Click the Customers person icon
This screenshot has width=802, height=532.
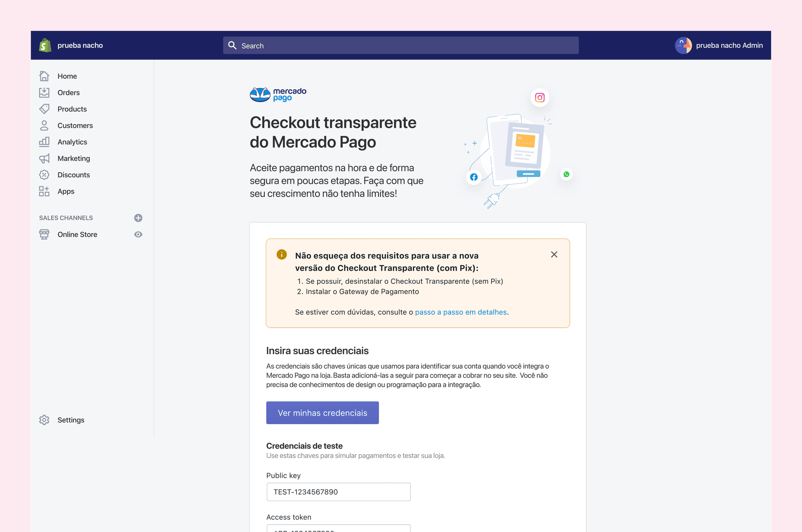pos(44,125)
